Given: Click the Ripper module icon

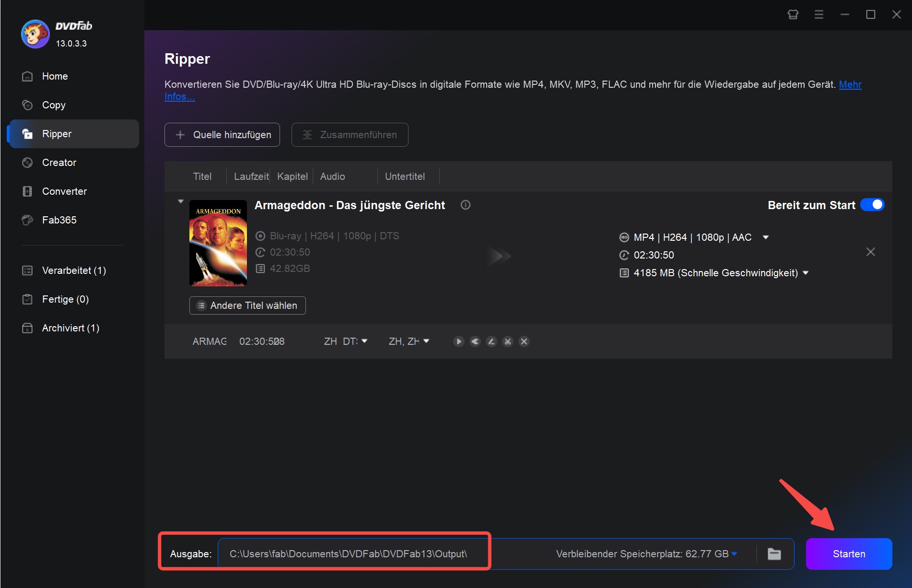Looking at the screenshot, I should pyautogui.click(x=27, y=134).
